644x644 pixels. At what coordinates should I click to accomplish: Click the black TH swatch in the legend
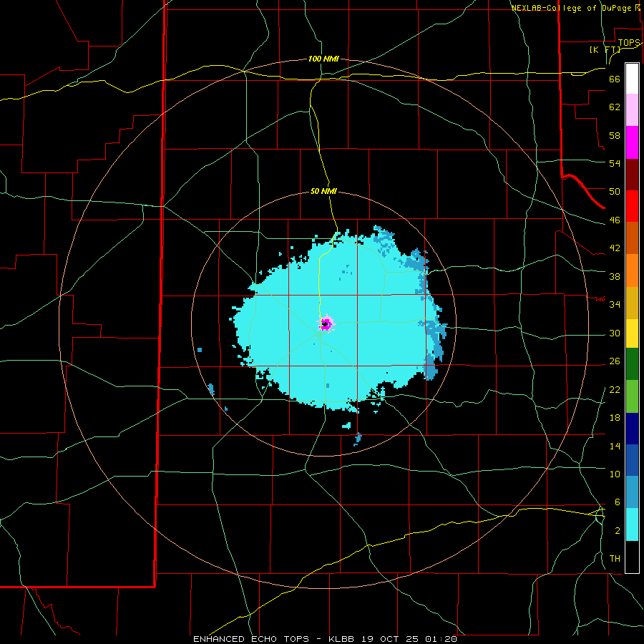click(632, 557)
